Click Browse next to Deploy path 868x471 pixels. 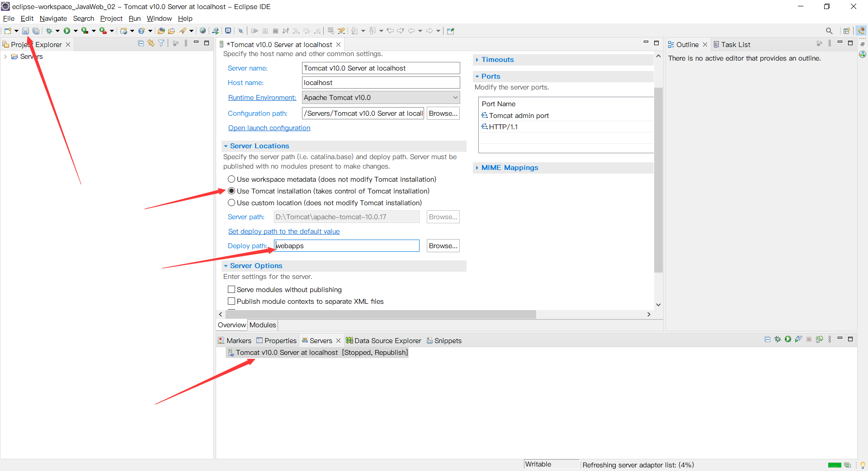point(443,245)
